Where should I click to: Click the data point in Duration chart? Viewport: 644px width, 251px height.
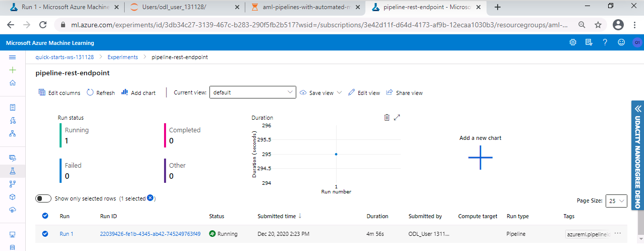pyautogui.click(x=336, y=154)
